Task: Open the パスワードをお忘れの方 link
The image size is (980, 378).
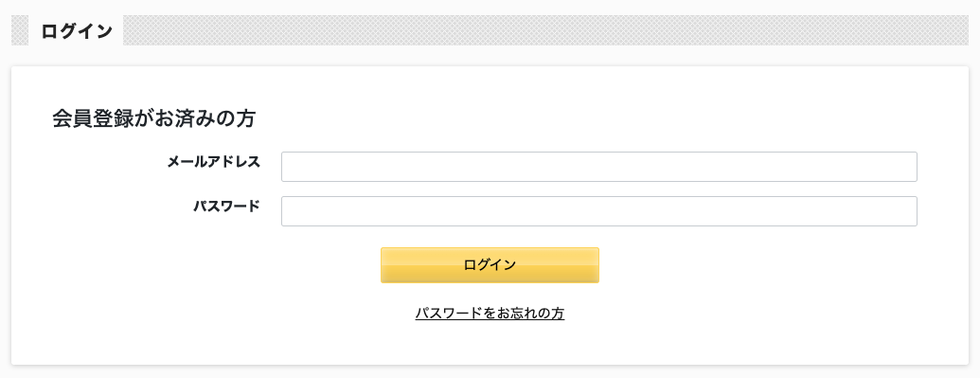Action: 490,314
